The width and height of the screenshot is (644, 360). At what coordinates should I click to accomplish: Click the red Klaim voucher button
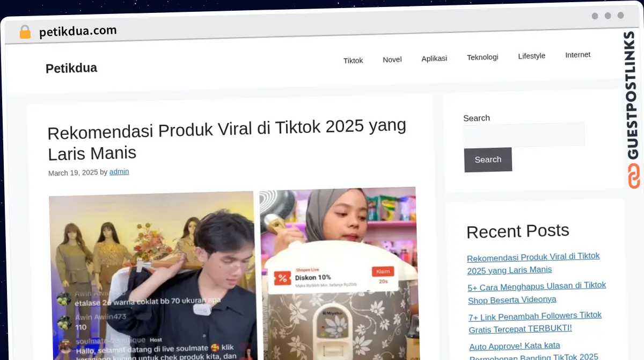383,271
